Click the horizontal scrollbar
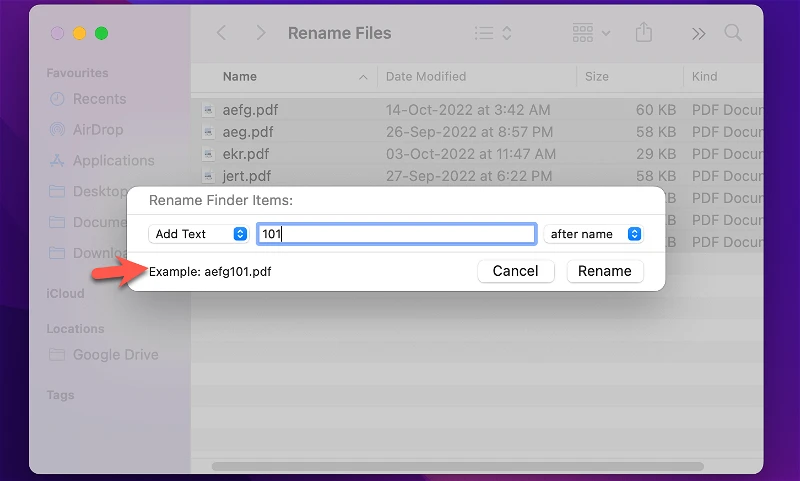This screenshot has width=800, height=481. 458,467
